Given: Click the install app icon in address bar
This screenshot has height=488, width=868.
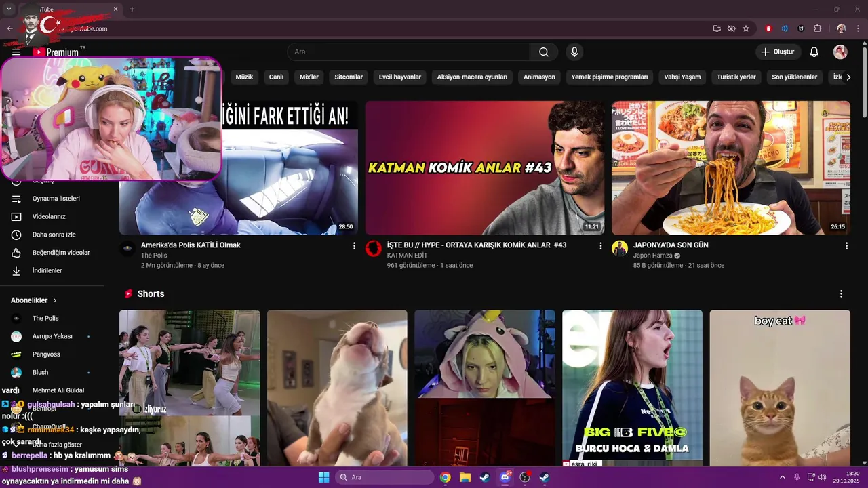Looking at the screenshot, I should (717, 28).
